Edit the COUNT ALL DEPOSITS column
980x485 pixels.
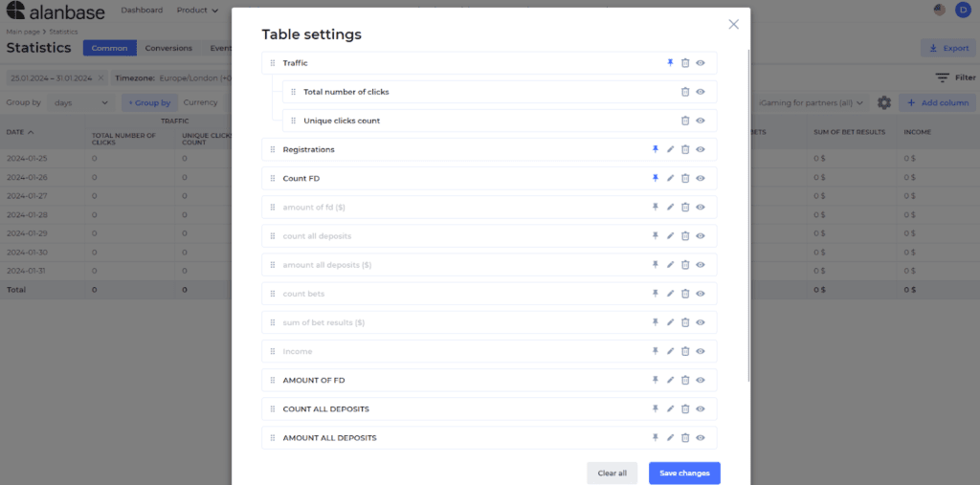click(670, 408)
